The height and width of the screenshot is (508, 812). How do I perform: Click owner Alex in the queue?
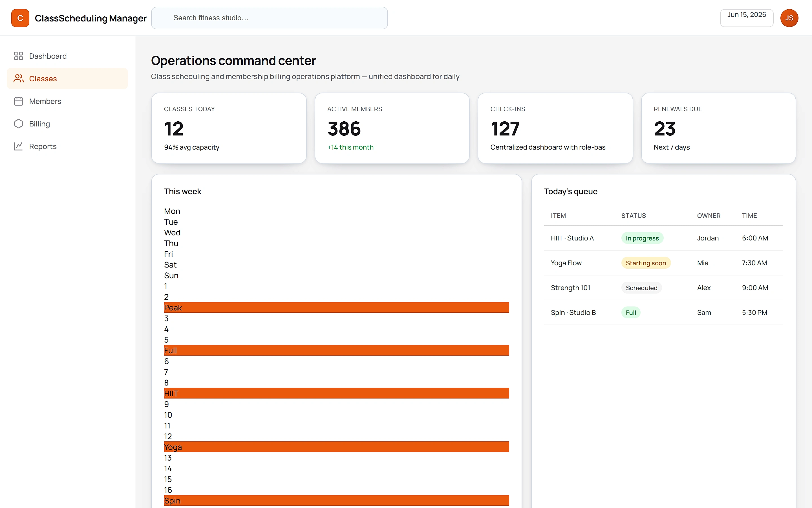click(704, 288)
